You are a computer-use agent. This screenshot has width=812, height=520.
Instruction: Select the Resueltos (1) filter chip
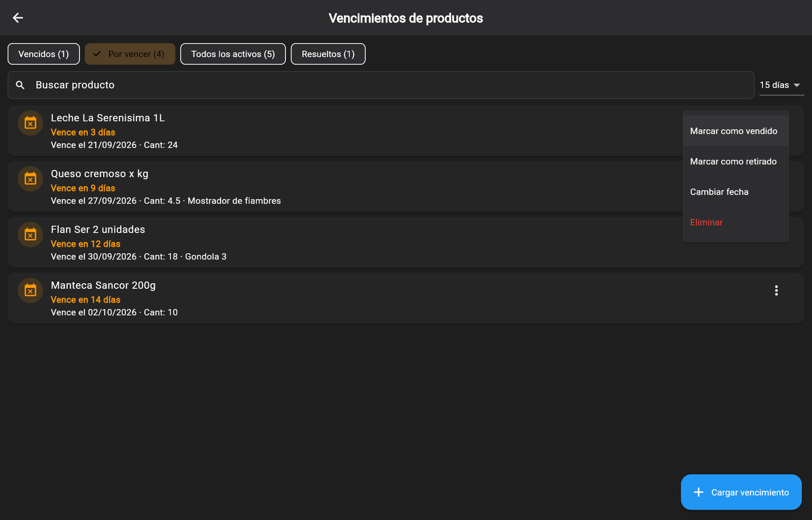(x=328, y=54)
